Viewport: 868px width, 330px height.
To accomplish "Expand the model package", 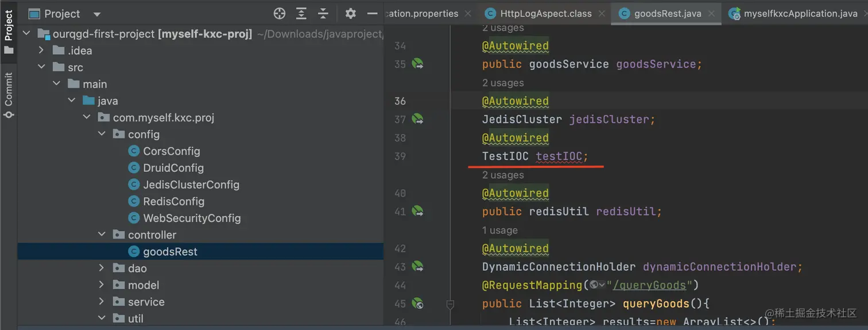I will click(102, 285).
